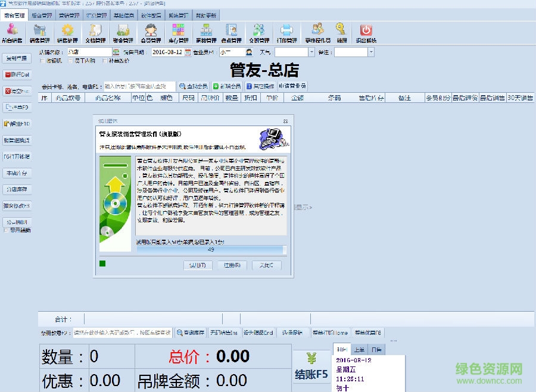Select the 日售 tab in info panel
Screen dimensions: 536x392
pyautogui.click(x=376, y=350)
